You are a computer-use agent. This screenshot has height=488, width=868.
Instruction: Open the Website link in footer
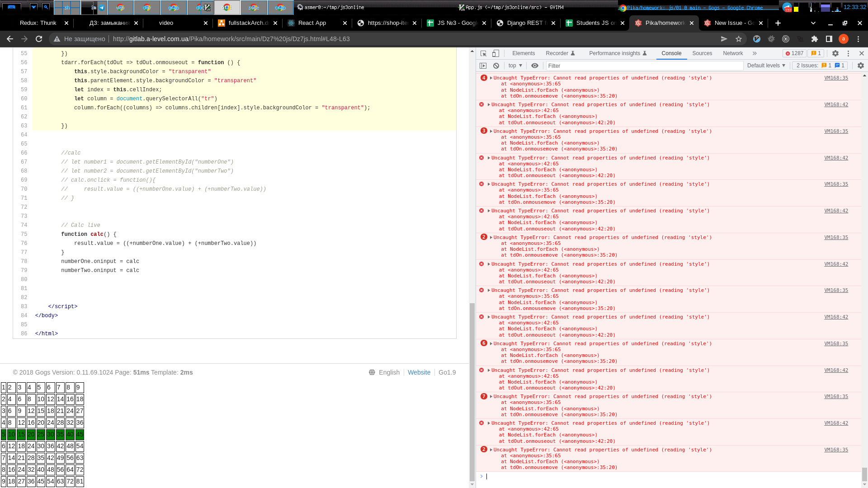[x=419, y=373]
